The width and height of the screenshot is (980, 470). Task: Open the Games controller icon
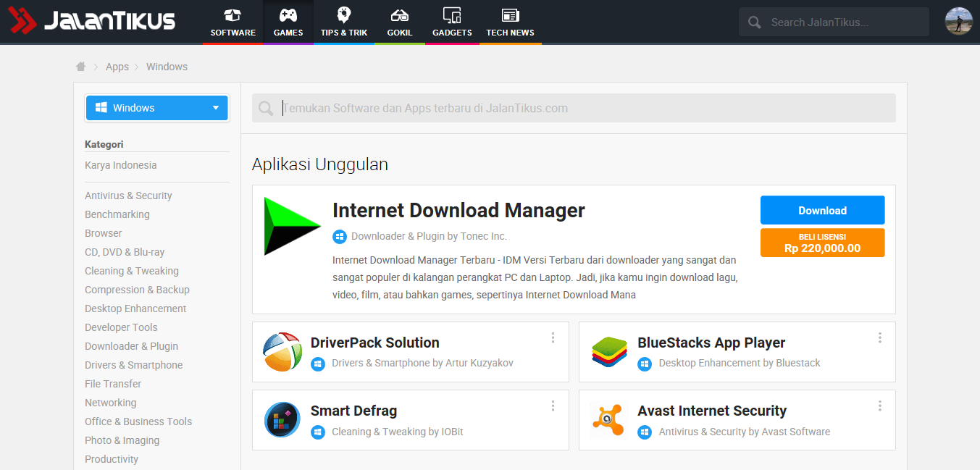point(288,15)
